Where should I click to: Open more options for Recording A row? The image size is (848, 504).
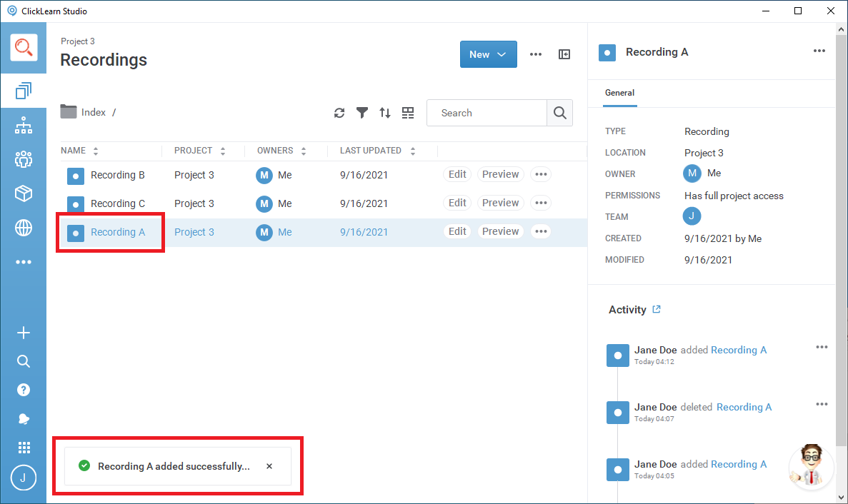click(541, 231)
